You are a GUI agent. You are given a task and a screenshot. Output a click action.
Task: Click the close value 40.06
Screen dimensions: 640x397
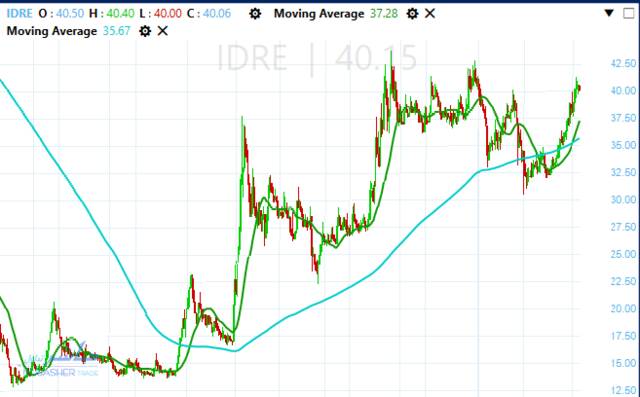point(217,13)
